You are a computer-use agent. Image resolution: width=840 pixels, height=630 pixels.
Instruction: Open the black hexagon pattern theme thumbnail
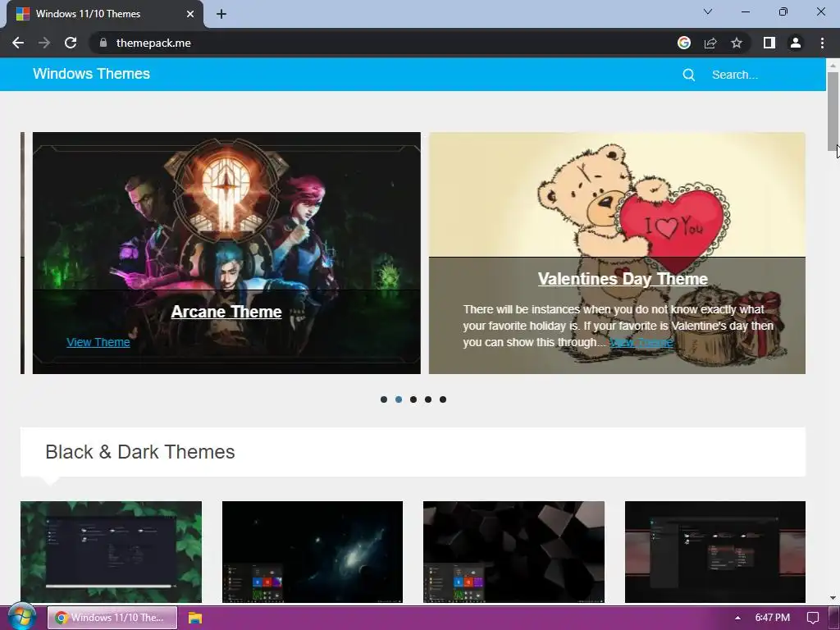coord(514,552)
